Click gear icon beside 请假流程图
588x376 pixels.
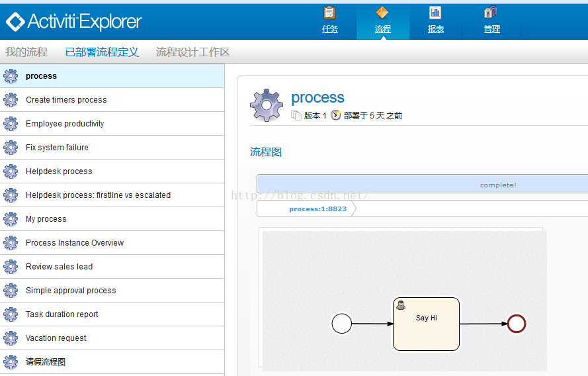coord(11,361)
